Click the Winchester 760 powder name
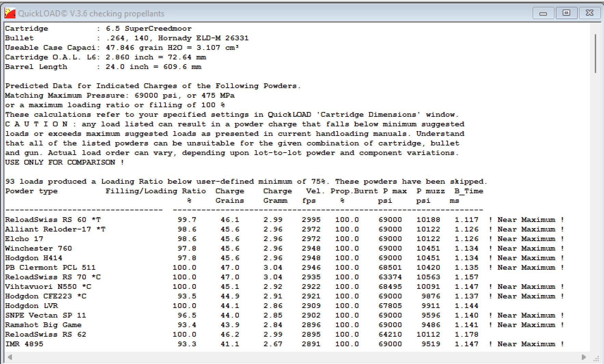 point(38,248)
